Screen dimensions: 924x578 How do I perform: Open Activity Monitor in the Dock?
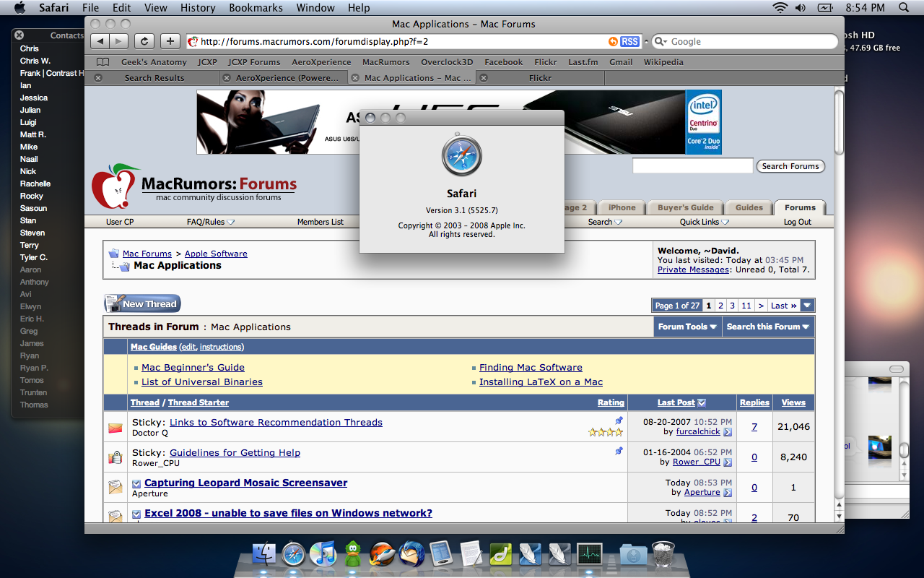[589, 555]
